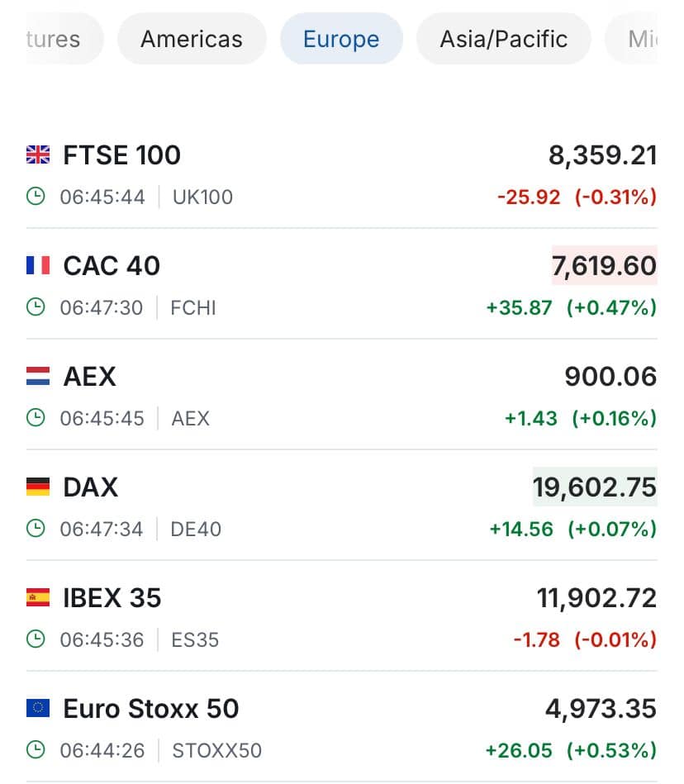Open the FTSE 100 index link
The image size is (684, 784).
121,155
